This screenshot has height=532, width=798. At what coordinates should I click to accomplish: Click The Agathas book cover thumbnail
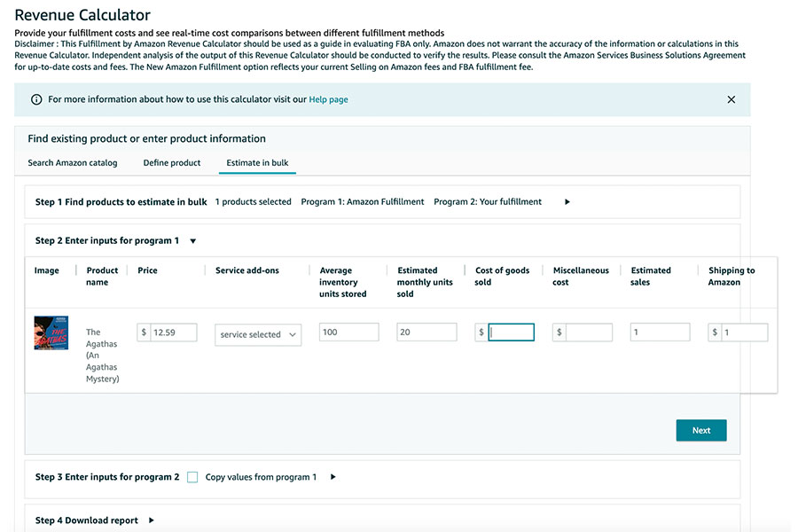[x=51, y=333]
